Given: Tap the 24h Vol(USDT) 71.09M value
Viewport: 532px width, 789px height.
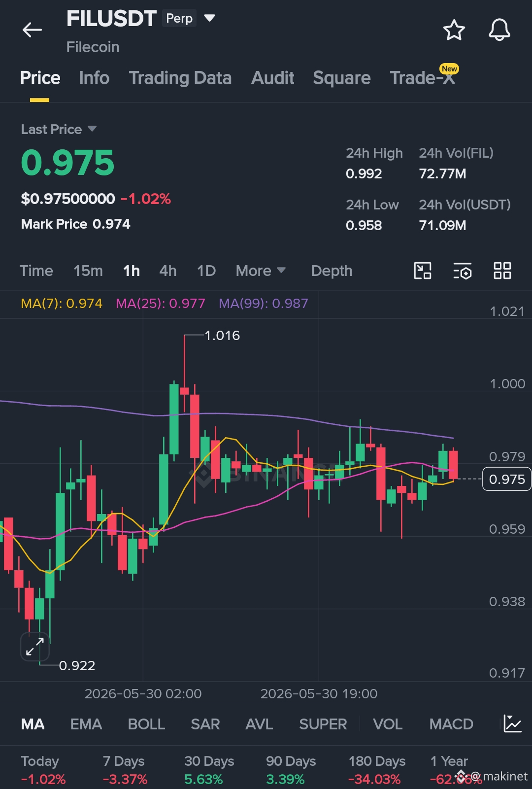Looking at the screenshot, I should click(442, 226).
